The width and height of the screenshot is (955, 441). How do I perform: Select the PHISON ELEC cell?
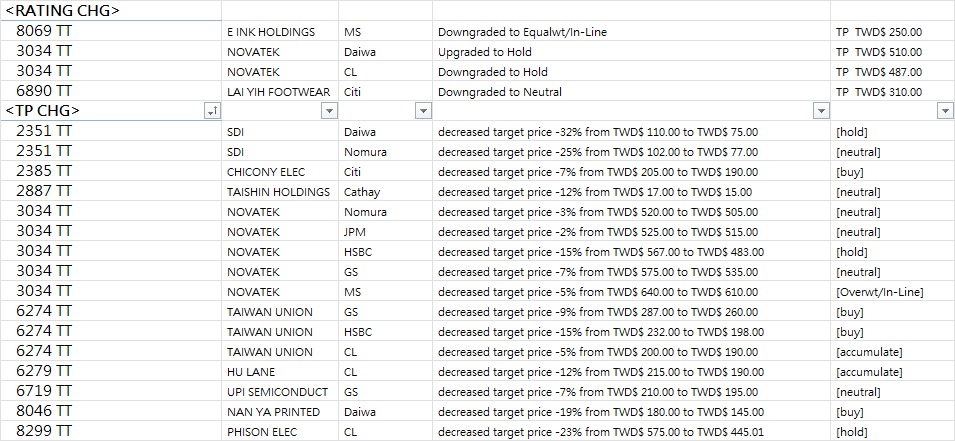pyautogui.click(x=280, y=432)
